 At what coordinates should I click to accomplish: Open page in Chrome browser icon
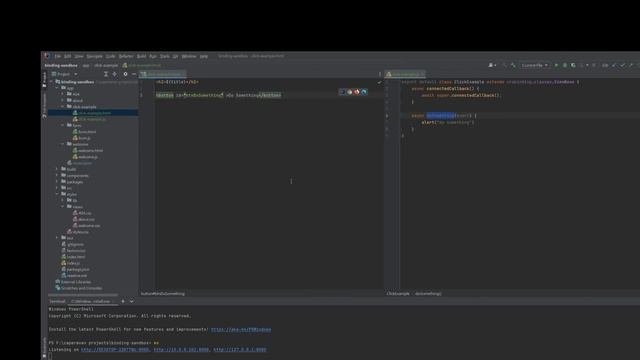click(x=349, y=92)
